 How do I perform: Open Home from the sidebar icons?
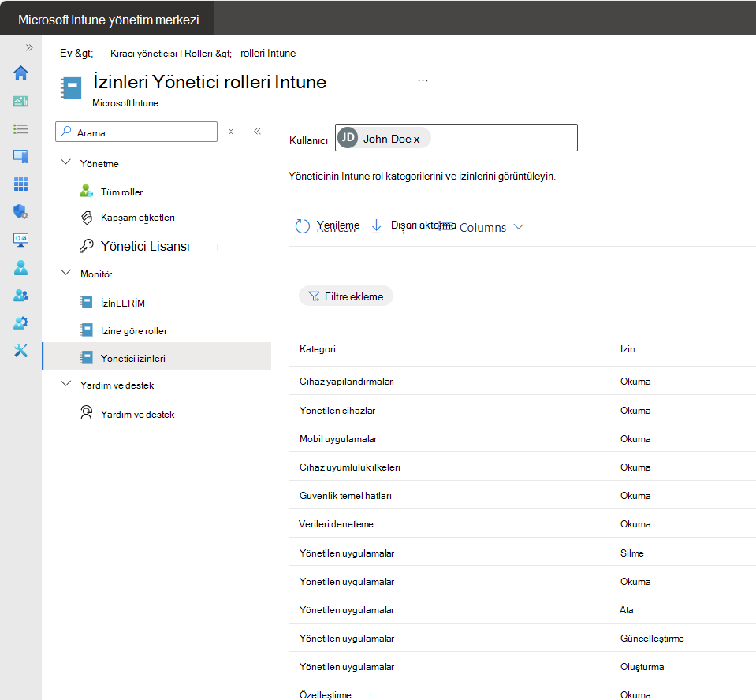click(20, 73)
